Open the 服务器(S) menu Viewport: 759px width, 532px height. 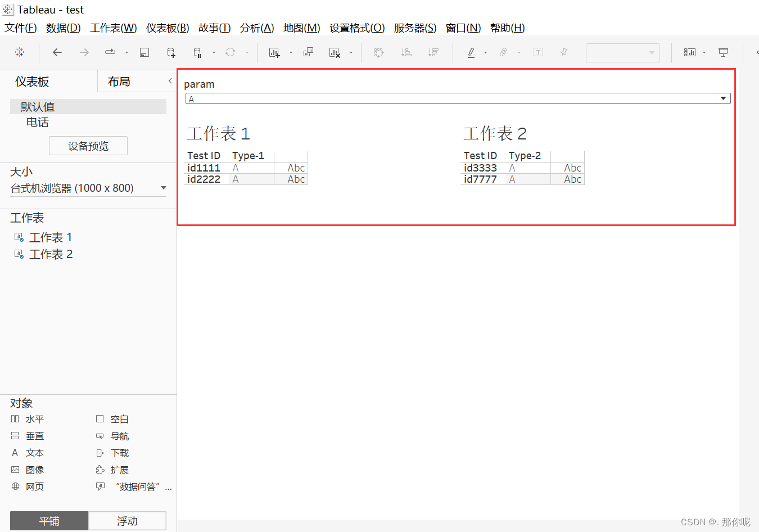[415, 28]
